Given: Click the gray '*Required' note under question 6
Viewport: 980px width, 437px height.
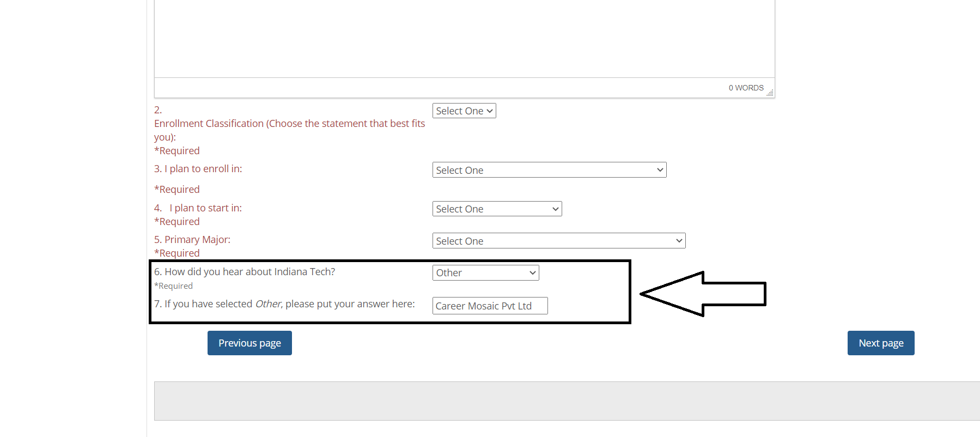Looking at the screenshot, I should (x=173, y=286).
